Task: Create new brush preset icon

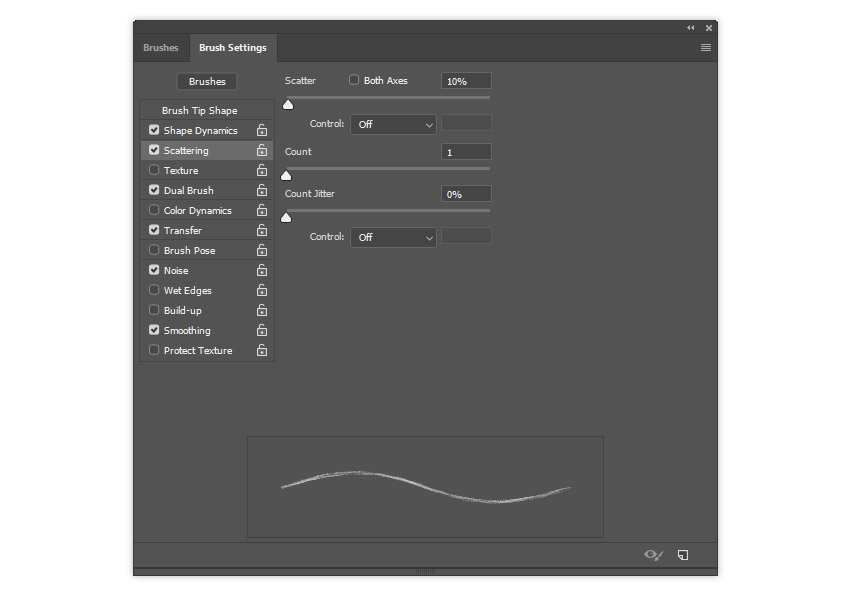Action: (x=683, y=555)
